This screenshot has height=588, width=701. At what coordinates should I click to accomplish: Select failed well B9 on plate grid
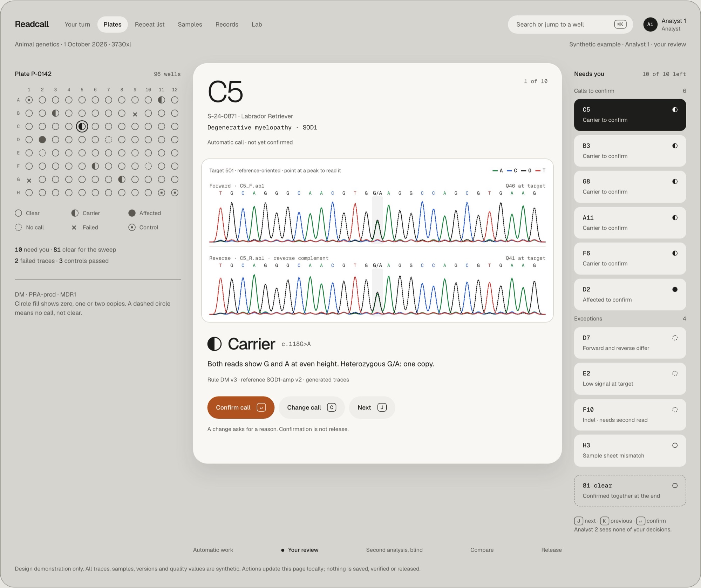tap(135, 114)
